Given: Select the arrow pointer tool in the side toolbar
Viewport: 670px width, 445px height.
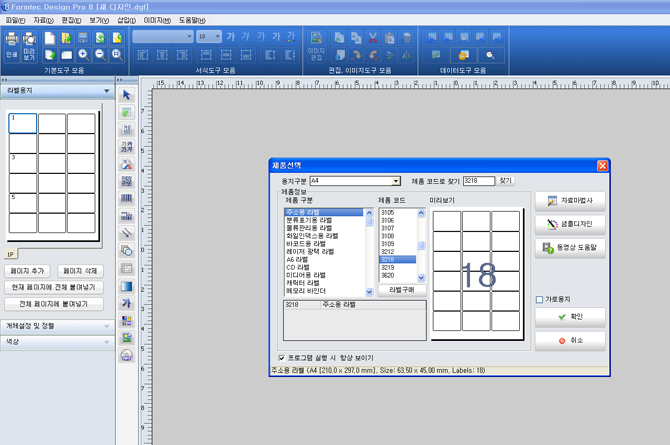Looking at the screenshot, I should click(126, 95).
